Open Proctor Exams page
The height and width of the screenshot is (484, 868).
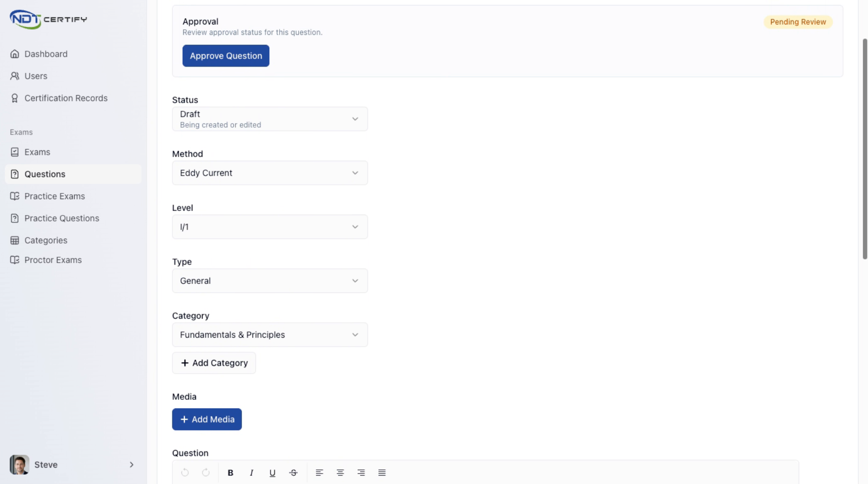tap(73, 260)
